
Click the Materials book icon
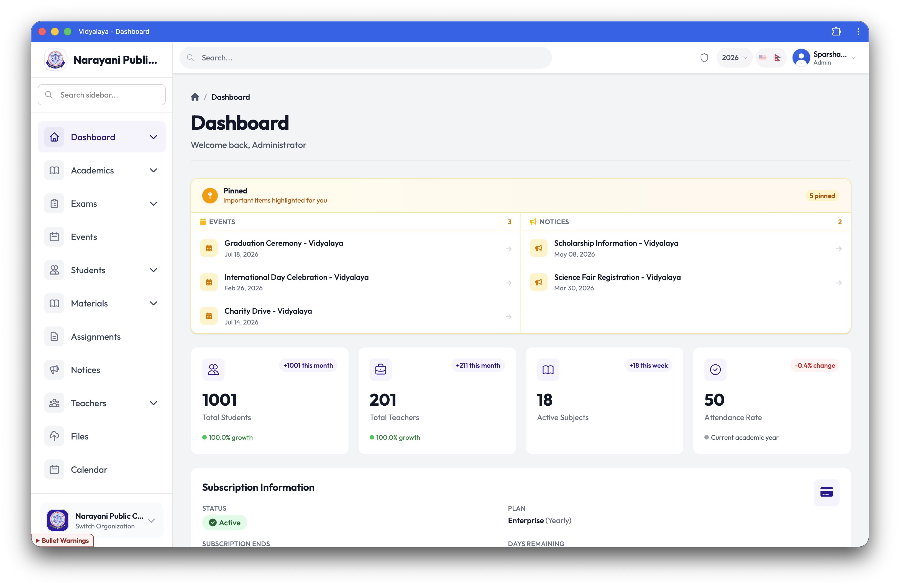[55, 303]
